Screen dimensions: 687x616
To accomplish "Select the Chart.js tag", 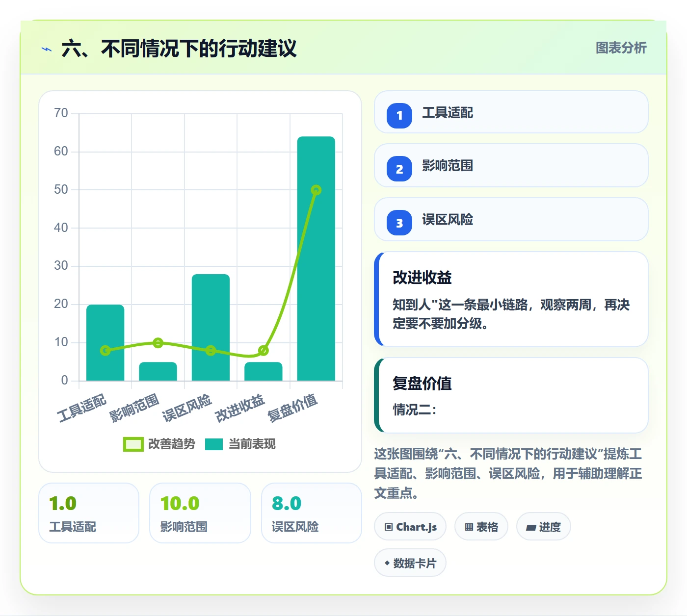I will pyautogui.click(x=410, y=527).
